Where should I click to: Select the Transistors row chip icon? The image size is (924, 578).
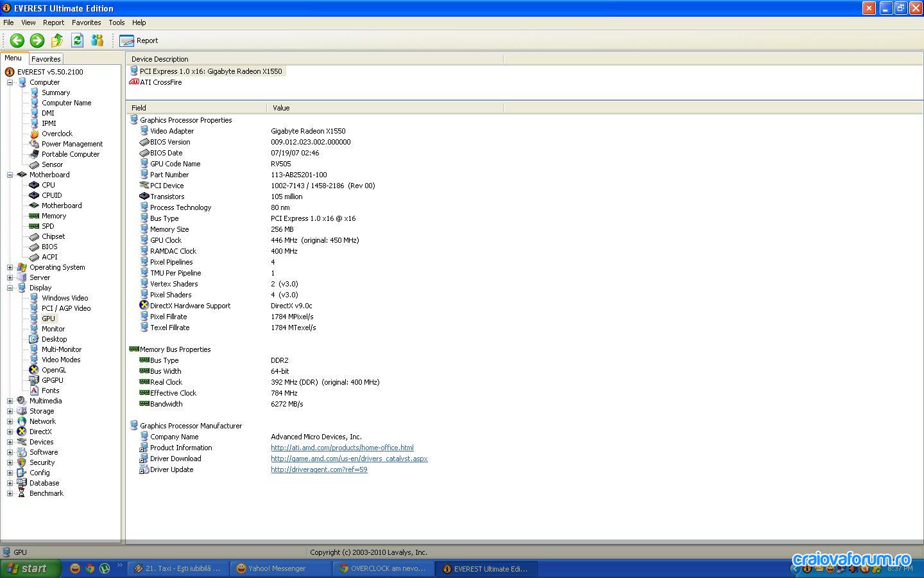144,197
